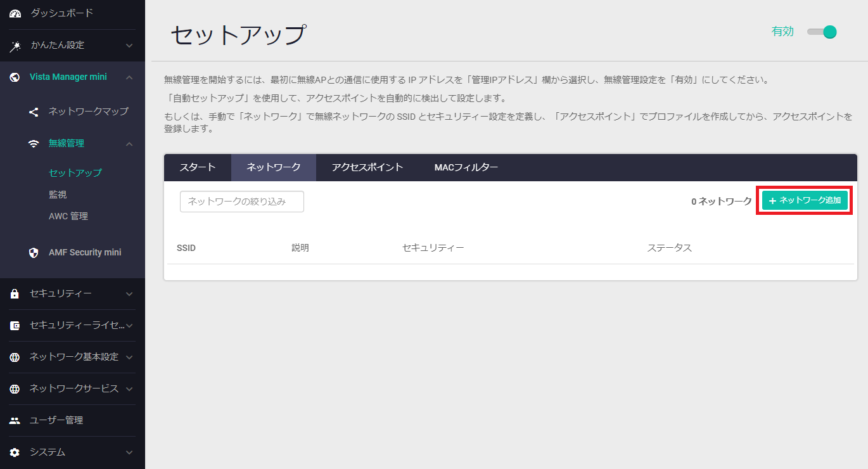
Task: Expand the ネットワークサービス menu chevron
Action: (x=129, y=389)
